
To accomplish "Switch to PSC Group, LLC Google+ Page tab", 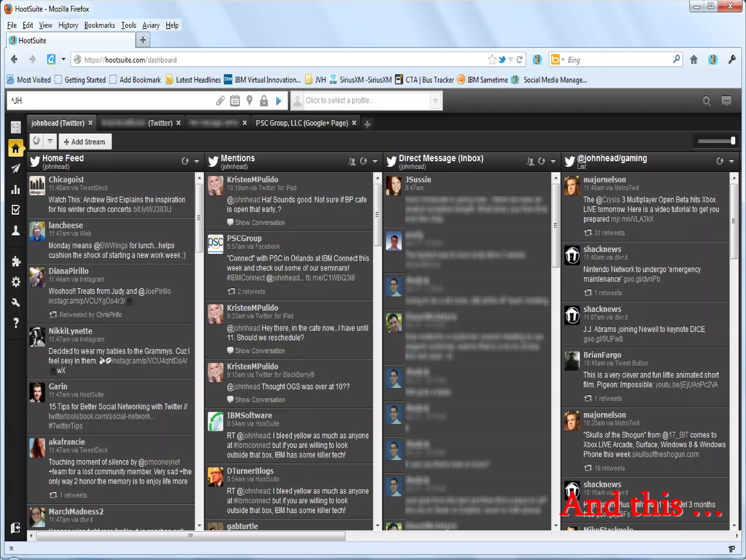I will coord(302,123).
